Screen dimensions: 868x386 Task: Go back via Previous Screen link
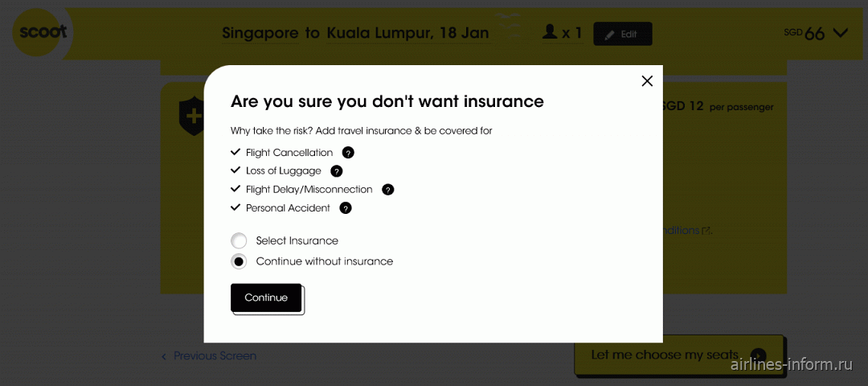click(x=209, y=356)
